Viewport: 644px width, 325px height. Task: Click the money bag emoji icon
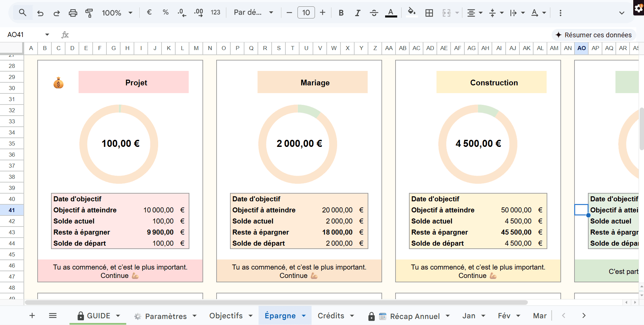tap(58, 83)
